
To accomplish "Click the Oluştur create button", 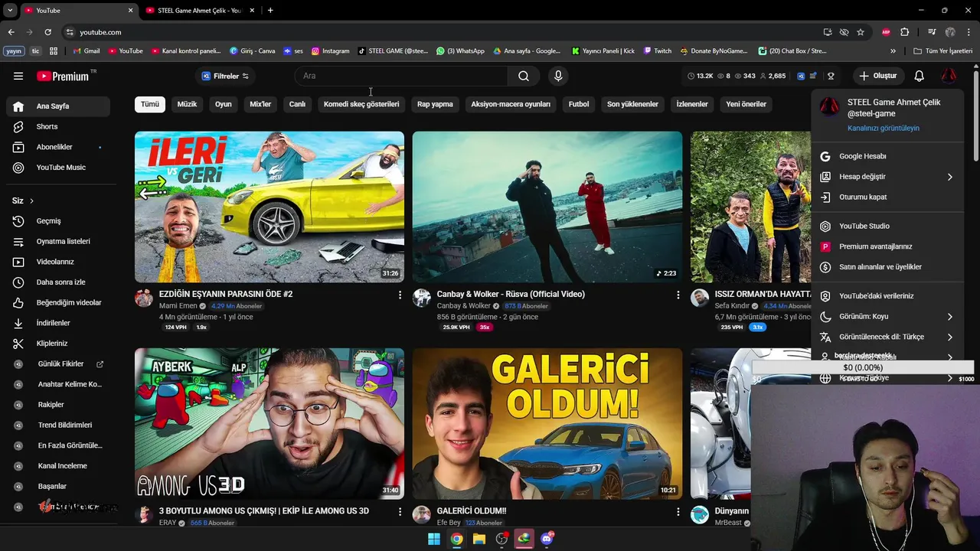I will coord(878,76).
